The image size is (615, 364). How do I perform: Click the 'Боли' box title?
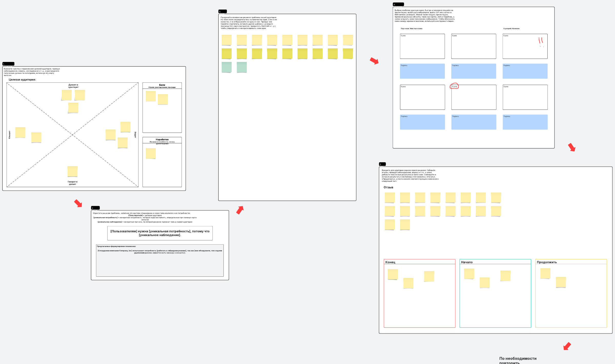[162, 85]
